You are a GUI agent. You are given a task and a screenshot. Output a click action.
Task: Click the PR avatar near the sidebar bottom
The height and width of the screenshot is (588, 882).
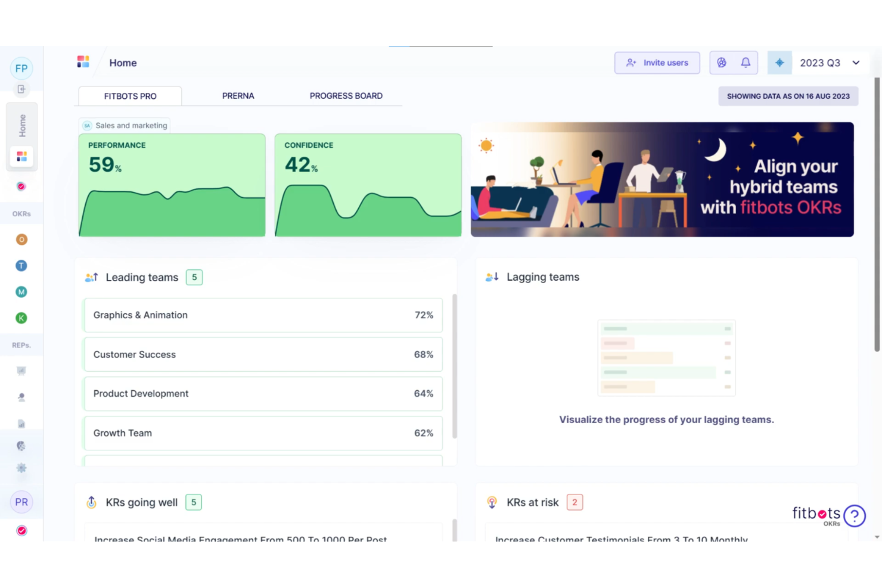point(21,502)
